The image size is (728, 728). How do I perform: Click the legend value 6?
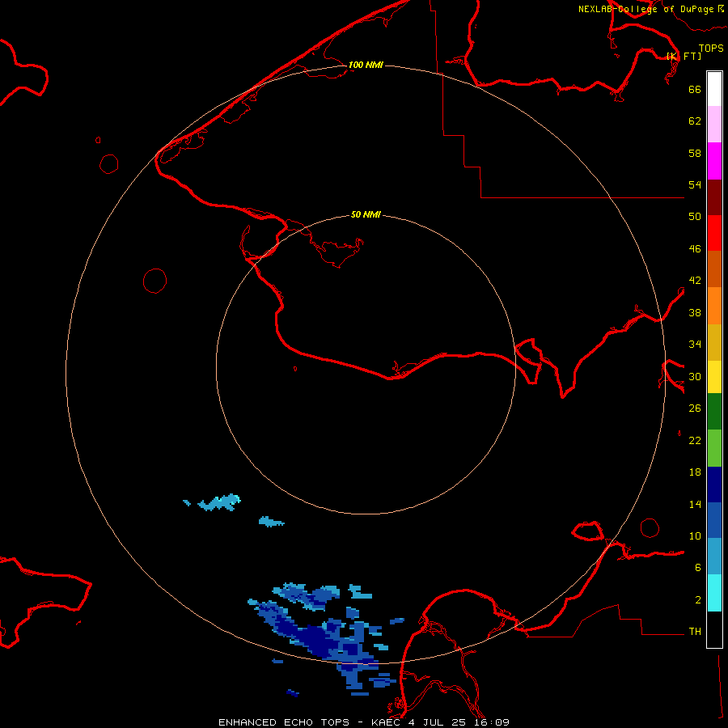(x=698, y=567)
